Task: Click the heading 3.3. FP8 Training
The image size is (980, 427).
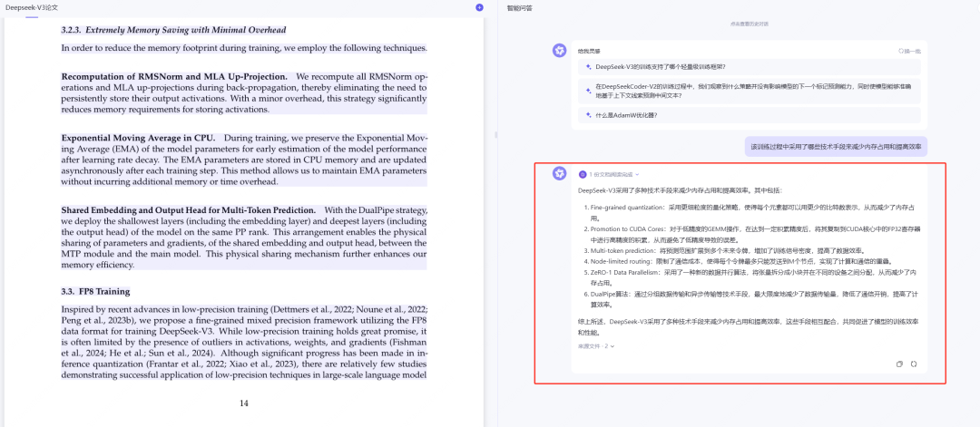Action: coord(95,292)
